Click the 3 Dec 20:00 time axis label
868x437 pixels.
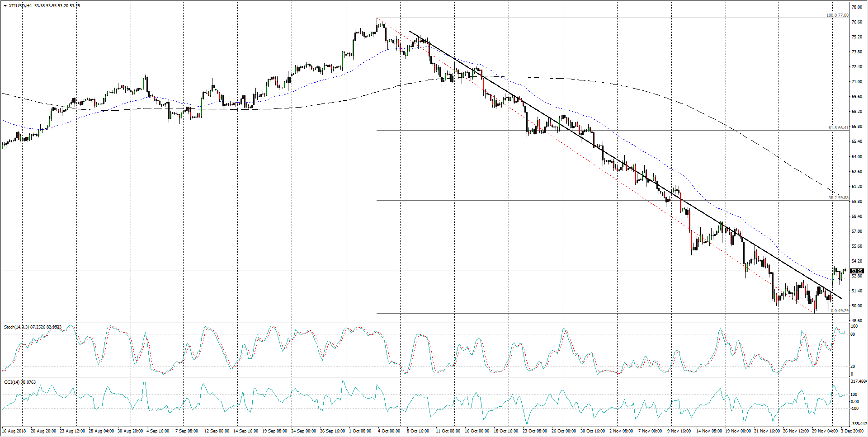[852, 431]
